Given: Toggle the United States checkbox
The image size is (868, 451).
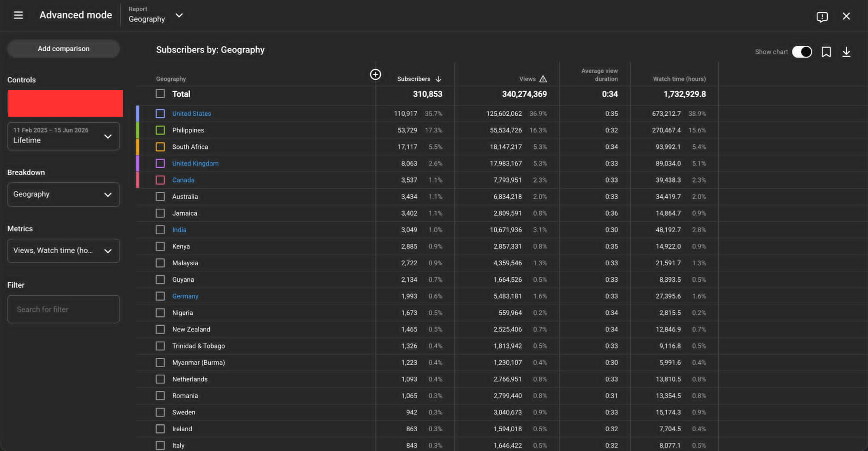Looking at the screenshot, I should 160,114.
